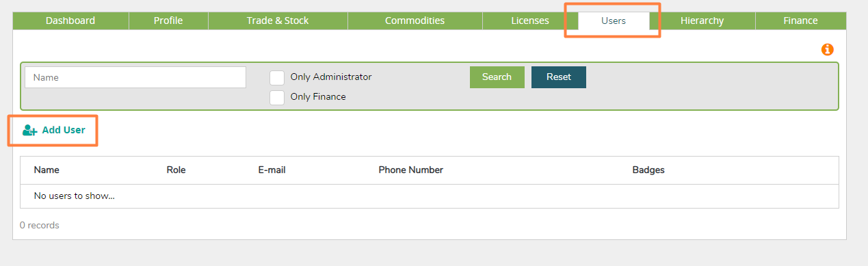Click the add-user person icon
The height and width of the screenshot is (266, 868).
(29, 131)
